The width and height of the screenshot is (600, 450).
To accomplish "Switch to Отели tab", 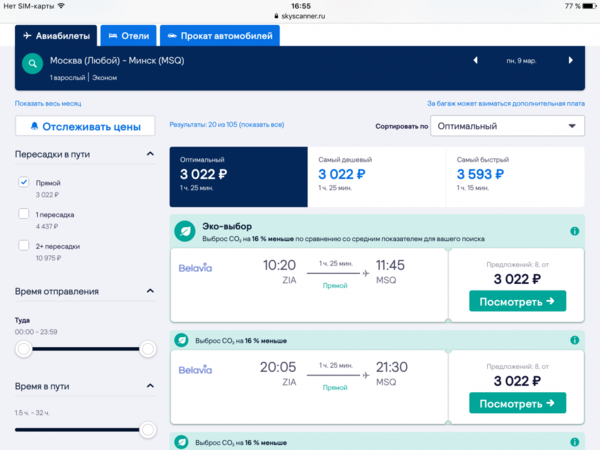I will tap(129, 36).
